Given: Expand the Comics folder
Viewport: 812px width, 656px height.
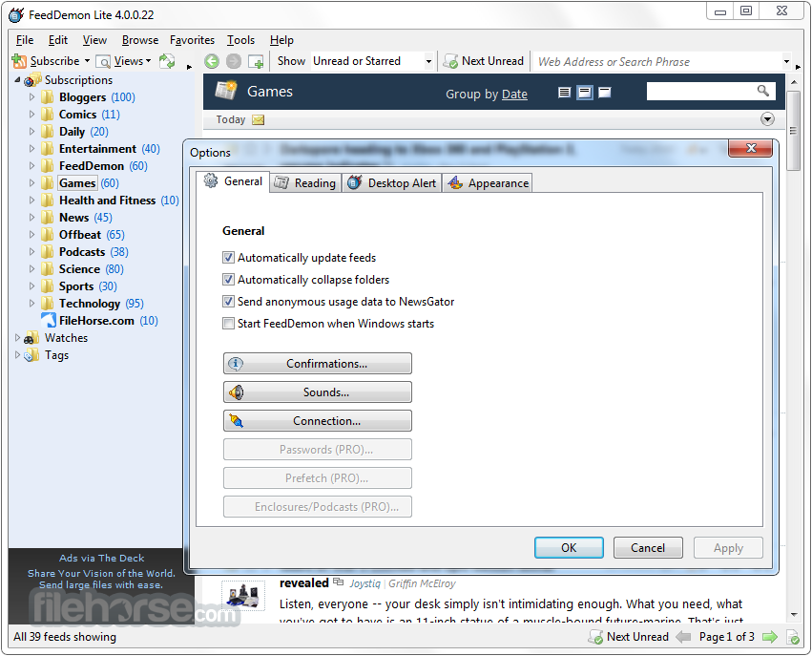Looking at the screenshot, I should pos(32,114).
